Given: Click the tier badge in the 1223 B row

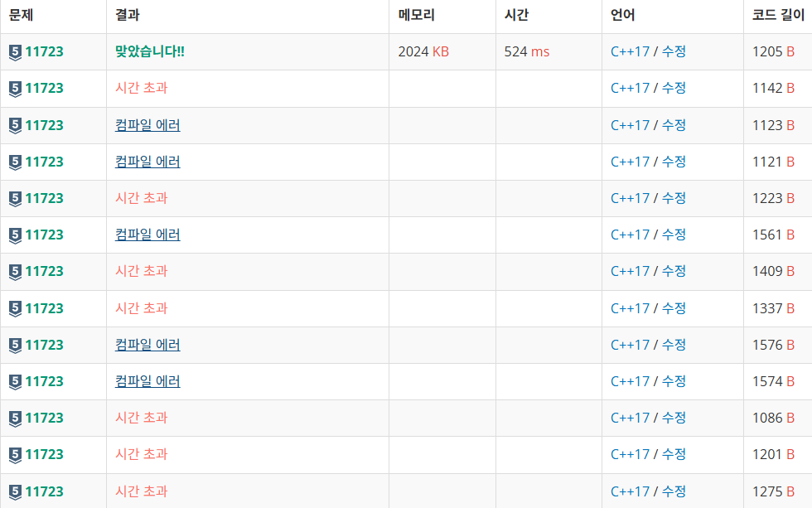Looking at the screenshot, I should (15, 198).
